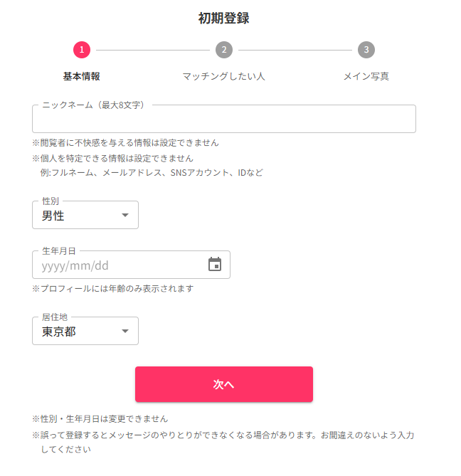The width and height of the screenshot is (461, 476).
Task: Click the 生年月日 field label
Action: click(x=59, y=251)
